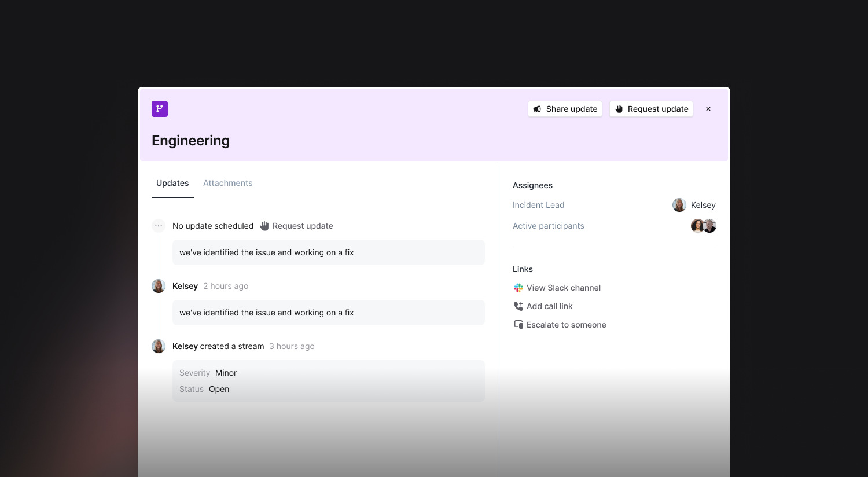The height and width of the screenshot is (477, 868).
Task: Click the Kelsey name under Assignees
Action: 703,205
